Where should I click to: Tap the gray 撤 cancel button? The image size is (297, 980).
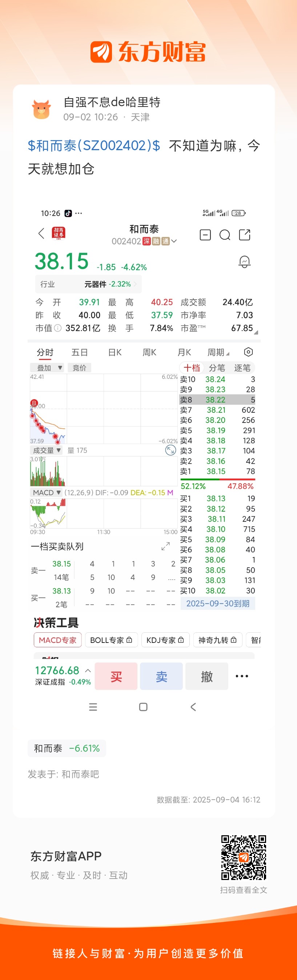coord(207,676)
